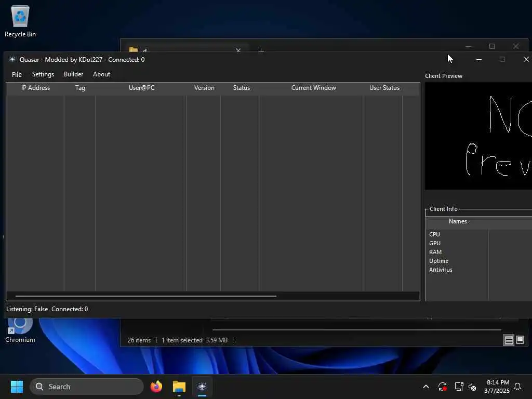This screenshot has width=532, height=399.
Task: Click the Current Window column header
Action: click(313, 88)
